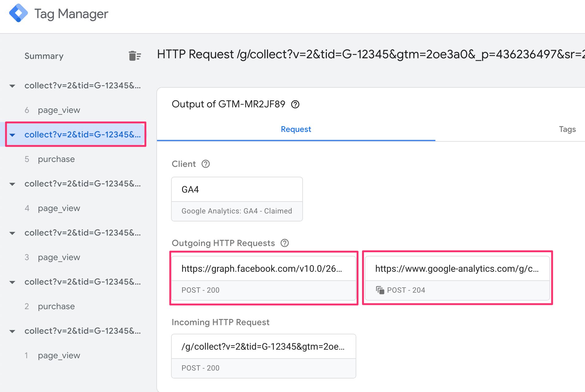The width and height of the screenshot is (585, 392).
Task: Collapse the collect request above page_view 1
Action: 12,331
